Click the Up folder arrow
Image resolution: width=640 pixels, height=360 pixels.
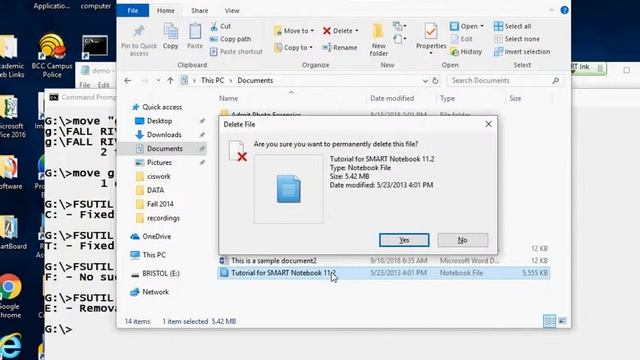pos(170,80)
